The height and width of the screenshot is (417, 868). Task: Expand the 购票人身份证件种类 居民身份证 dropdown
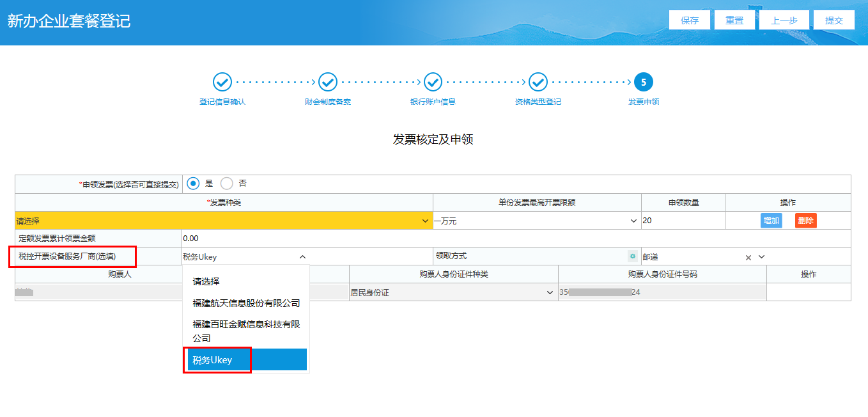click(x=453, y=292)
